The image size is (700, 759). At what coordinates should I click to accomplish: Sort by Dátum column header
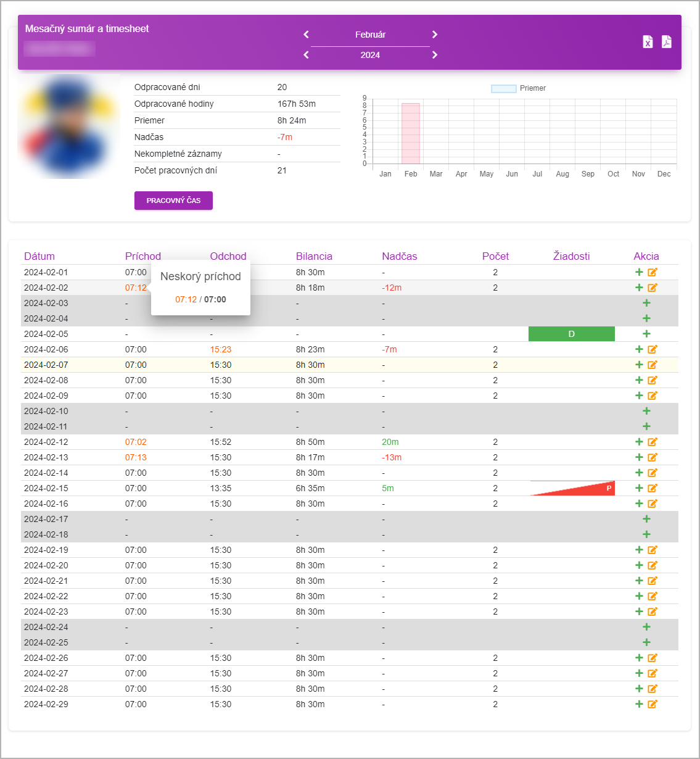(x=39, y=256)
